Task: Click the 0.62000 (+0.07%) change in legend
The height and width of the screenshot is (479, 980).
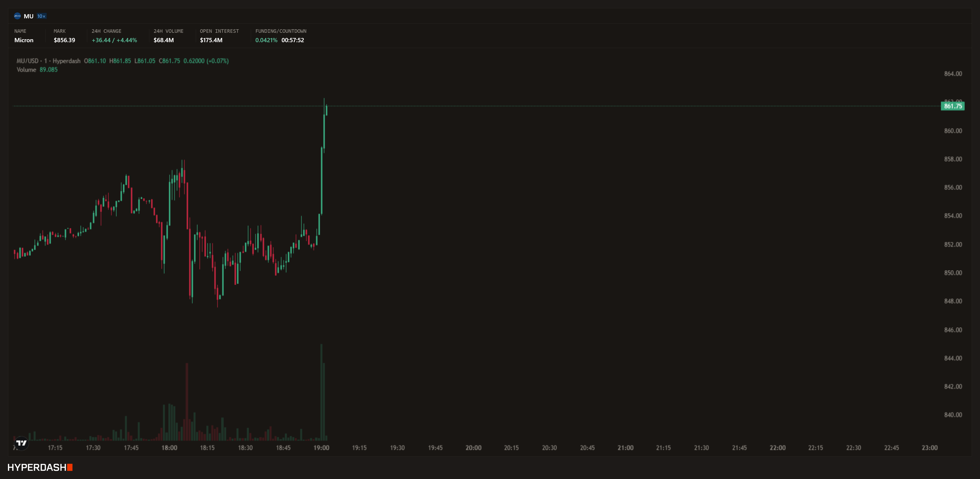Action: point(206,61)
